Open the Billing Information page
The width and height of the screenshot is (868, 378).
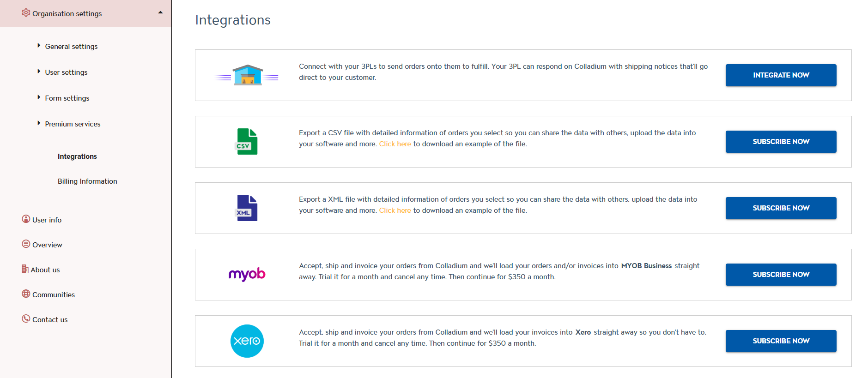[x=87, y=181]
